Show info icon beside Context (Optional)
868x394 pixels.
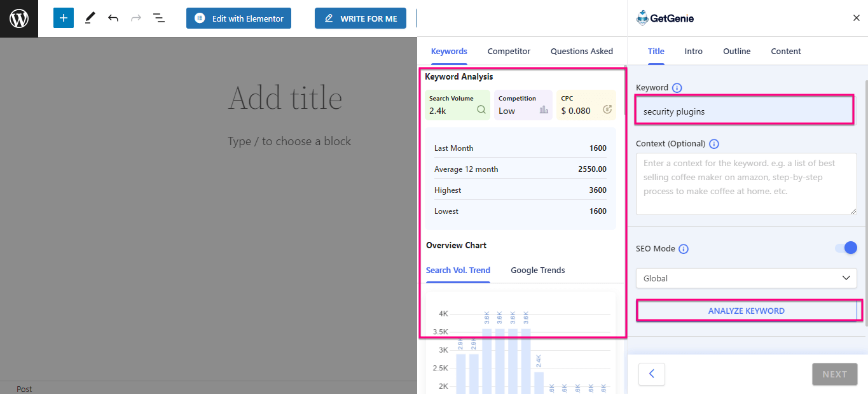click(x=714, y=144)
